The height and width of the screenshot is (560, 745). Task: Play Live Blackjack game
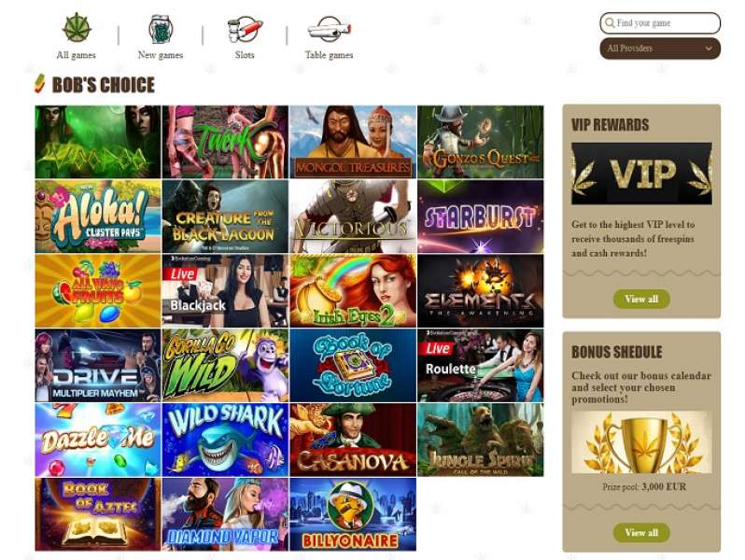pos(225,290)
